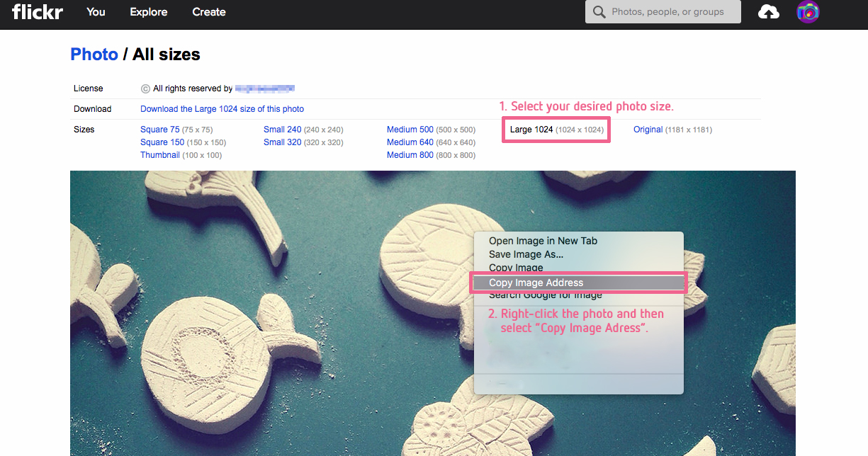Select the Small 240 size
Screen dimensions: 868x456
282,130
